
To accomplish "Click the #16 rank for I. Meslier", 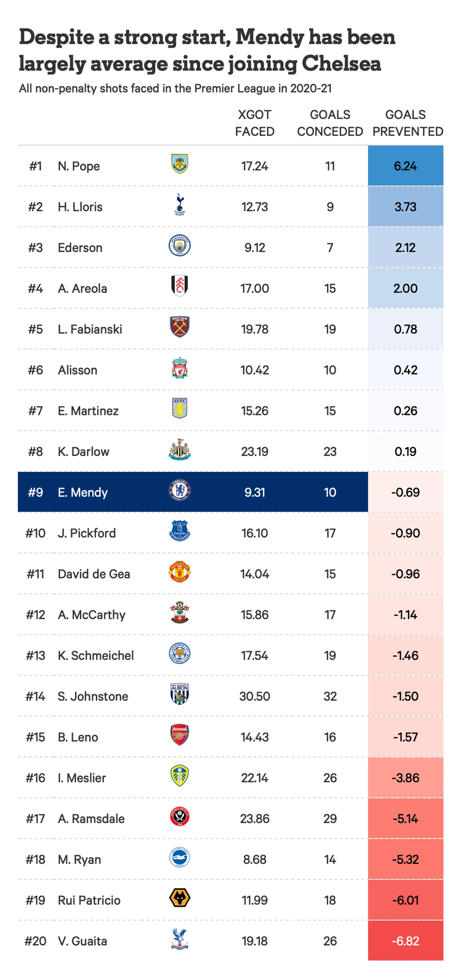I will pos(35,778).
